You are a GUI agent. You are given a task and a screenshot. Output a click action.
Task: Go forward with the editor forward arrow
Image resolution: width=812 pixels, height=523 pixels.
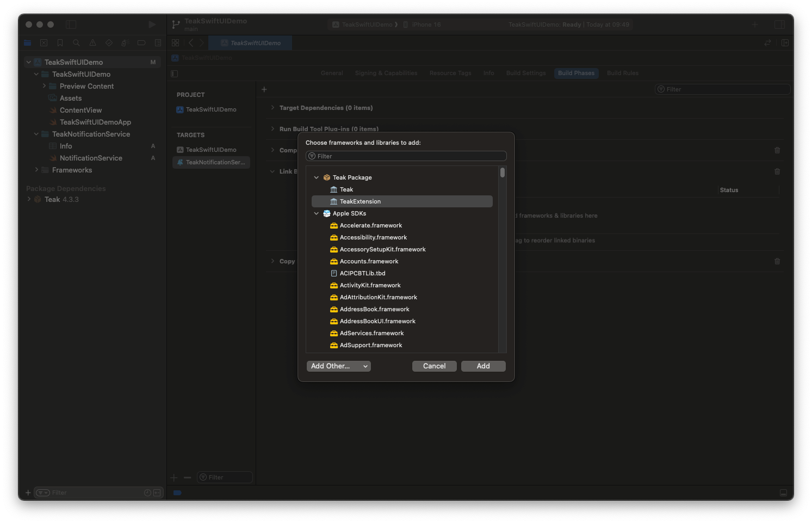pos(202,43)
